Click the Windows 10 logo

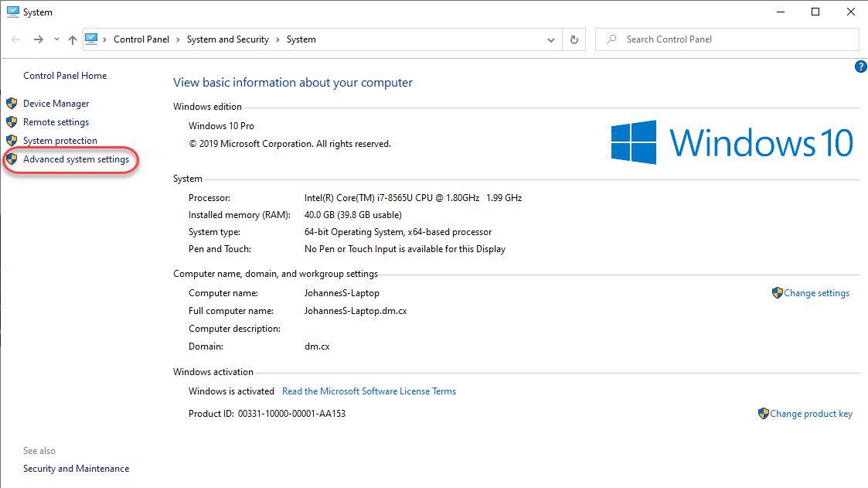click(x=732, y=142)
